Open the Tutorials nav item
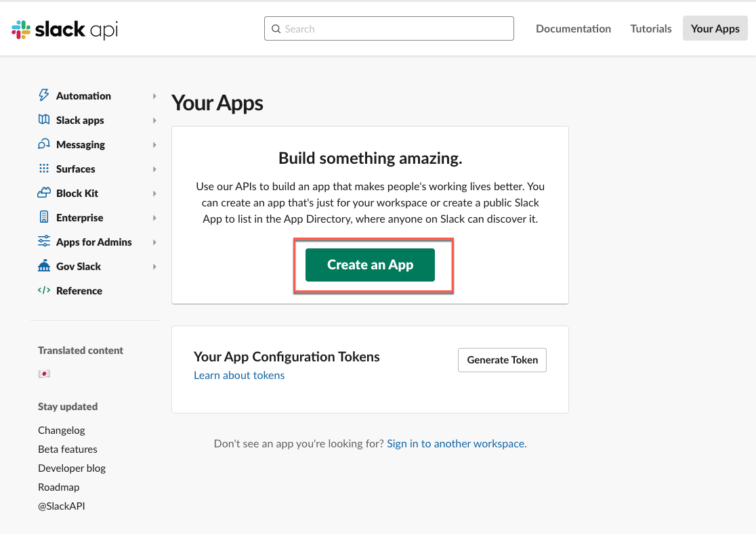The height and width of the screenshot is (534, 756). [651, 29]
